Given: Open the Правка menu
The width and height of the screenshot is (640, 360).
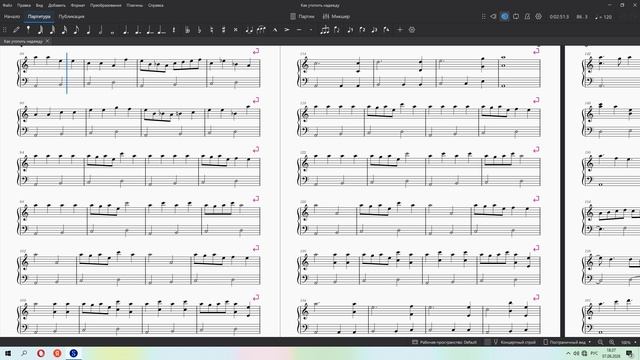Looking at the screenshot, I should pos(24,5).
